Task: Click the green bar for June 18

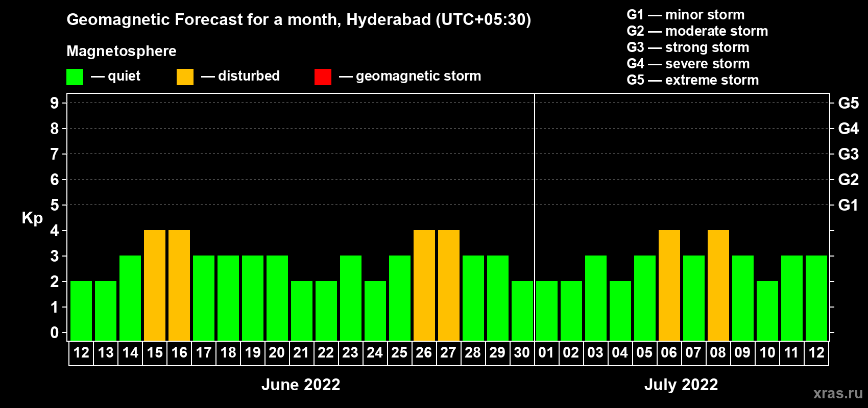Action: (x=228, y=298)
